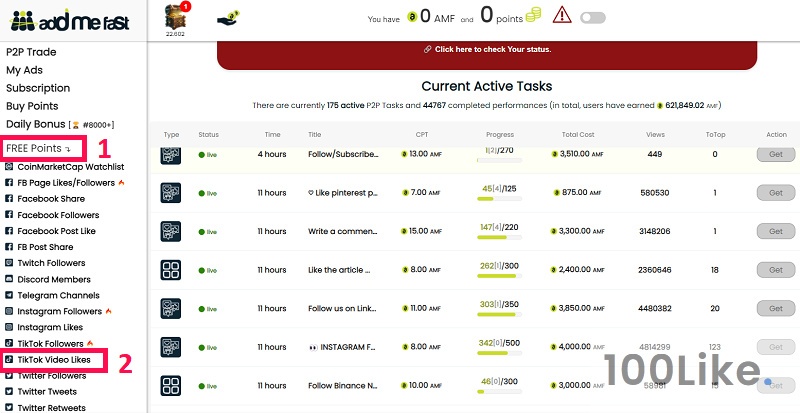
Task: Click task type icon for Write a comment row
Action: tap(171, 231)
